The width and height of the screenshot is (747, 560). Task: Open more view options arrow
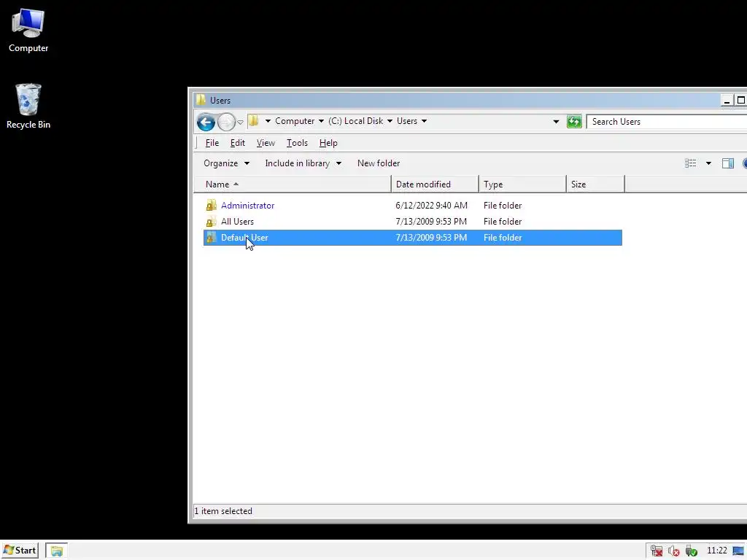(708, 163)
